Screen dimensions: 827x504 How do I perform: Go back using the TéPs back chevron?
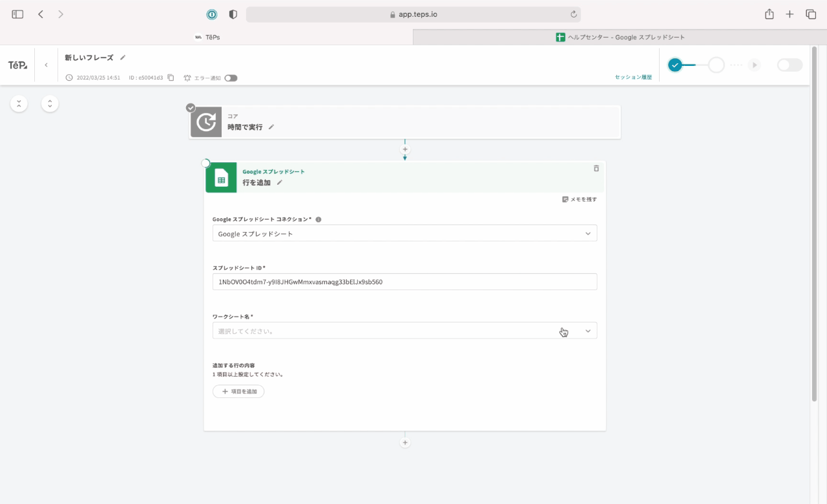point(46,65)
